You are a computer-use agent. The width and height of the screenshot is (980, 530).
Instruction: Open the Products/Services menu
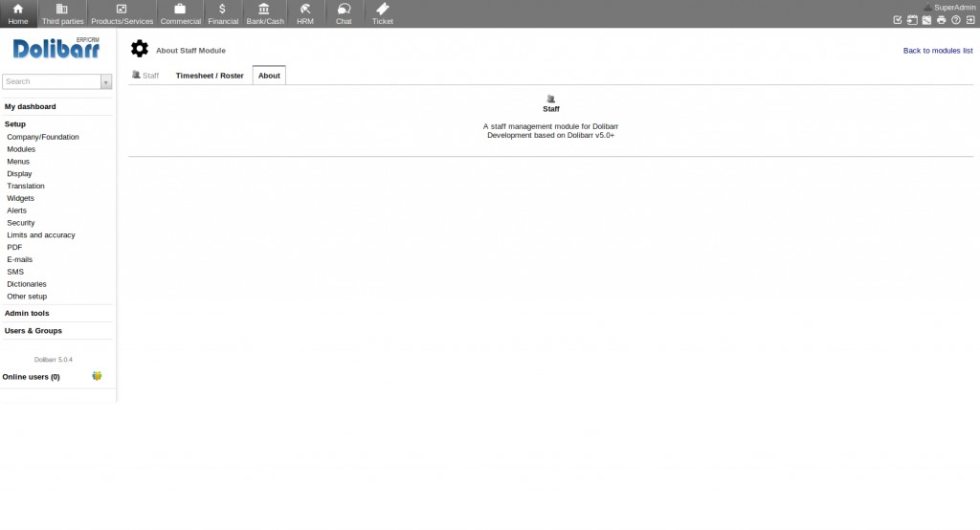pos(122,13)
